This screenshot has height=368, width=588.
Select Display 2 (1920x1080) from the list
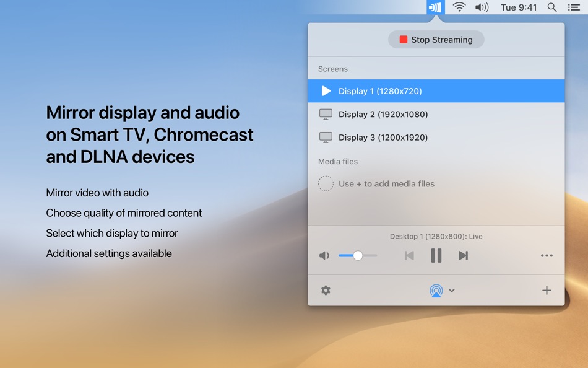coord(383,114)
